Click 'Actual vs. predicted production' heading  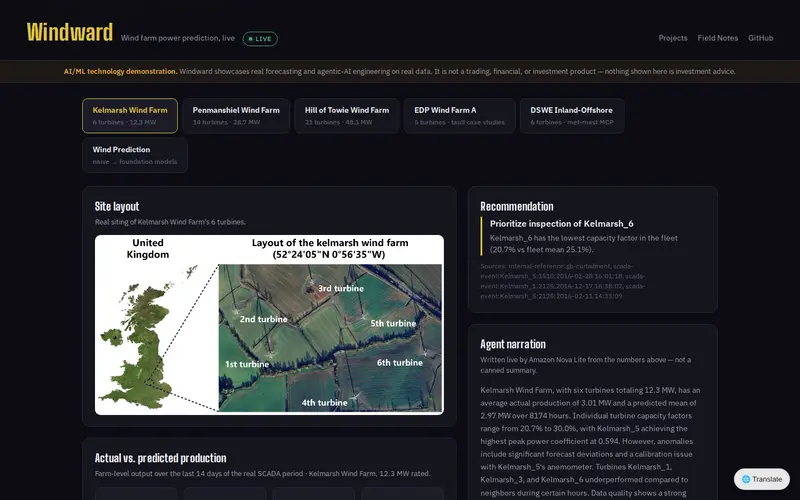pyautogui.click(x=160, y=458)
